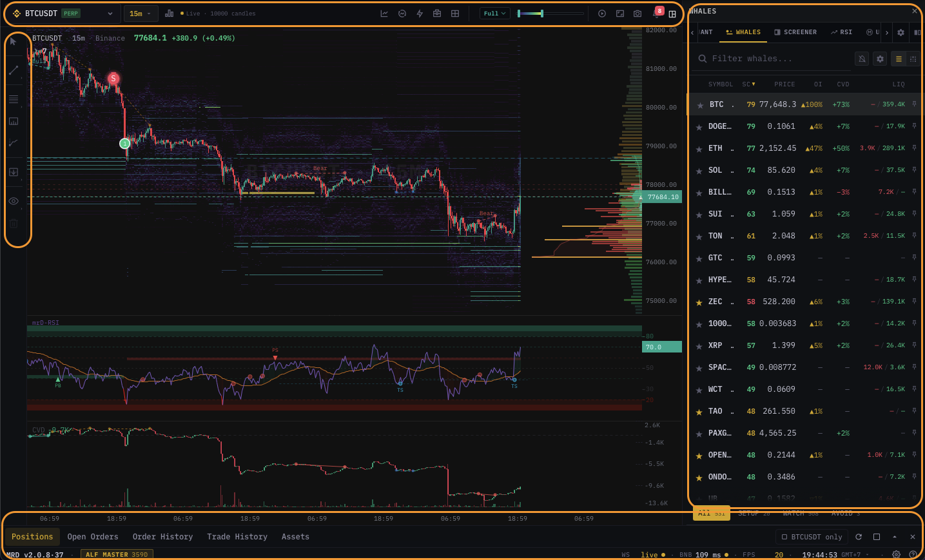Screen dimensions: 925x560
Task: Open whales filter settings gear
Action: pyautogui.click(x=880, y=59)
